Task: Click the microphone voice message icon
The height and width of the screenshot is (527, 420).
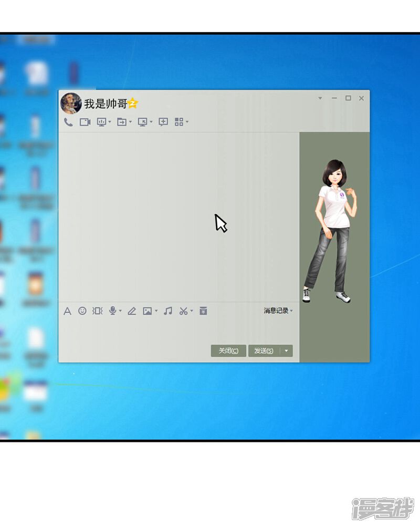Action: [112, 311]
